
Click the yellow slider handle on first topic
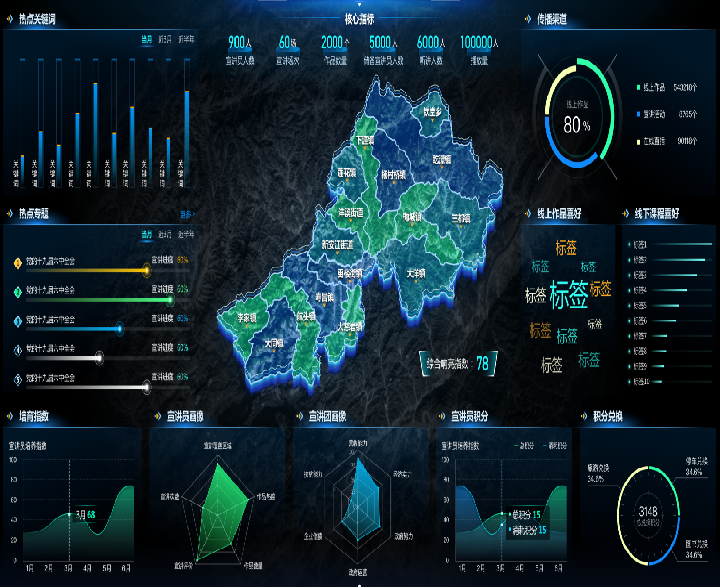click(x=146, y=270)
